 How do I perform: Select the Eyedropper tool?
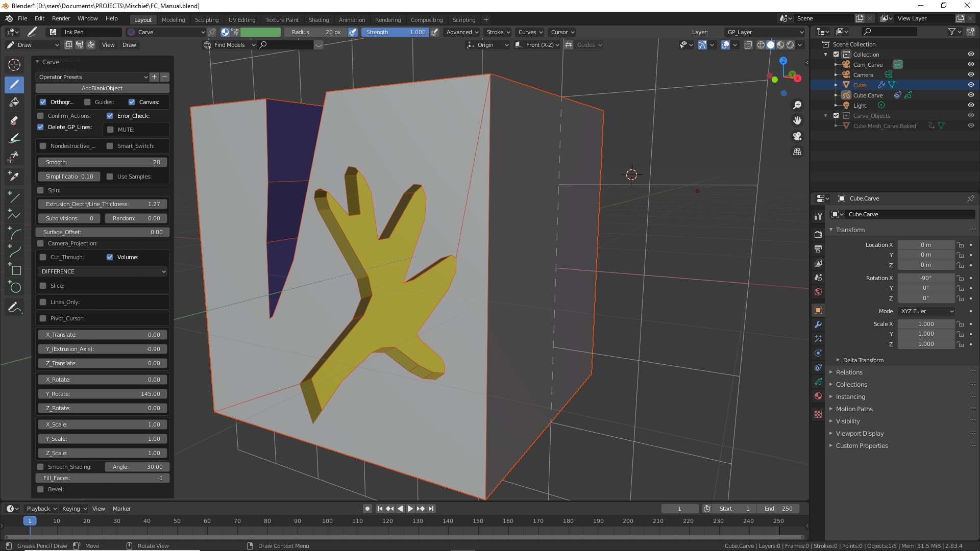click(x=14, y=176)
